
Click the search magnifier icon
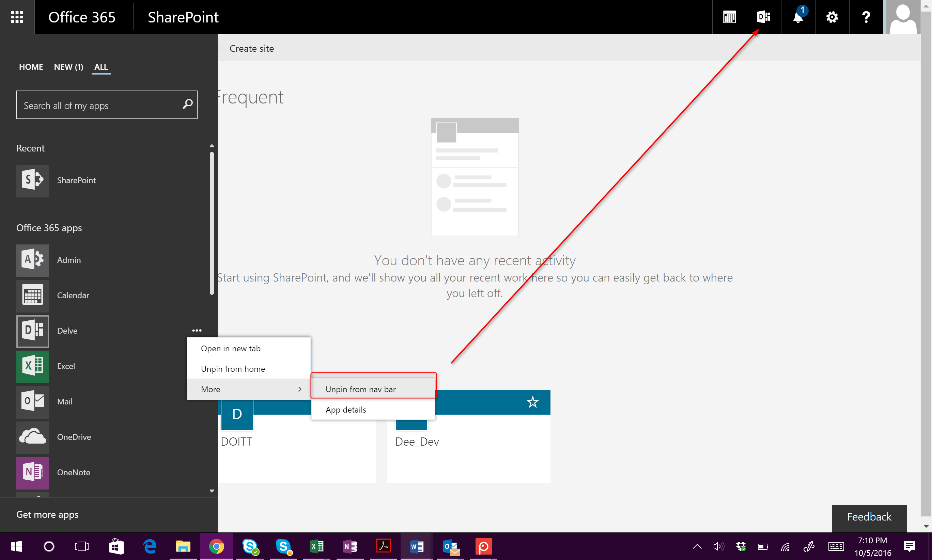tap(187, 104)
